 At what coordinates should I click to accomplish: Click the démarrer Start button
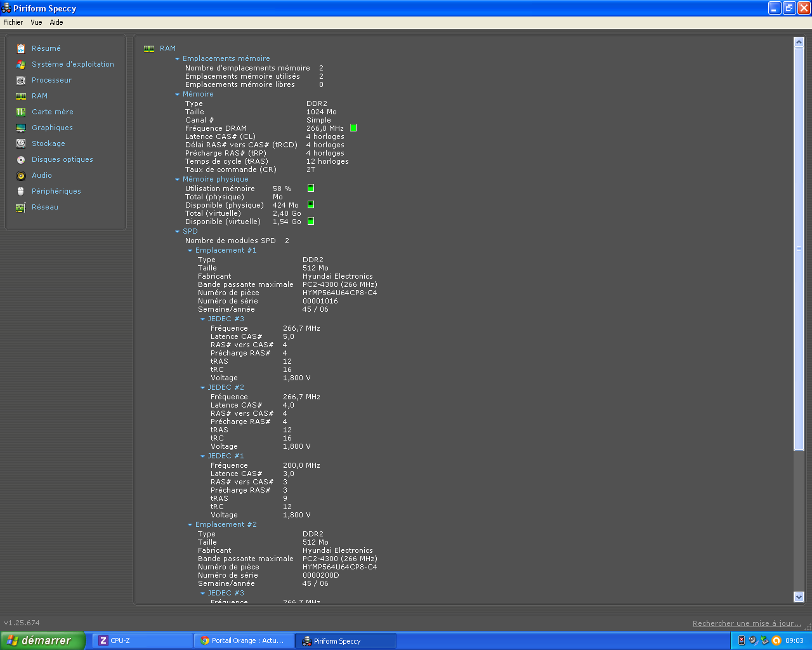pyautogui.click(x=43, y=640)
